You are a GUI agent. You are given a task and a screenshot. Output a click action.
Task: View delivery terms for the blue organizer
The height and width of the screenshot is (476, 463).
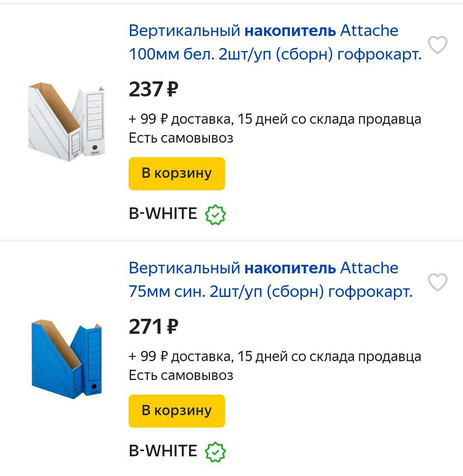coord(275,356)
